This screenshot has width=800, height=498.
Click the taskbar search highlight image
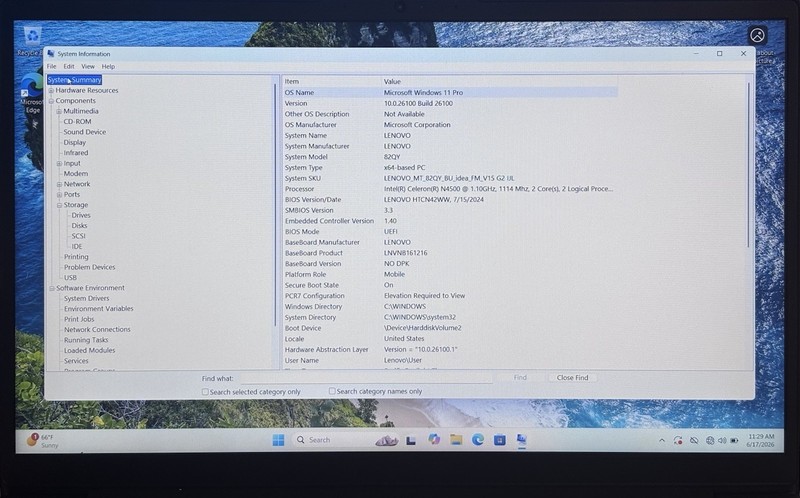[x=387, y=440]
